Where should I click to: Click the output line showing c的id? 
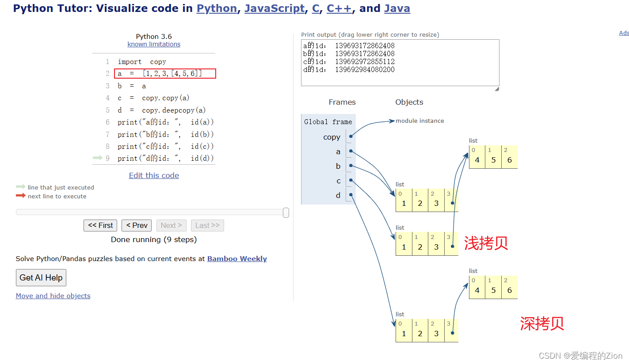pyautogui.click(x=349, y=61)
